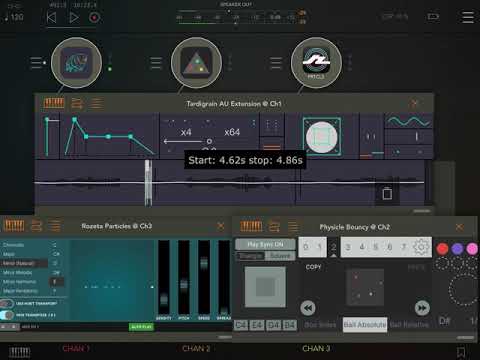Pick the red ball color swatch
Viewport: 480px width, 360px height.
coord(442,249)
